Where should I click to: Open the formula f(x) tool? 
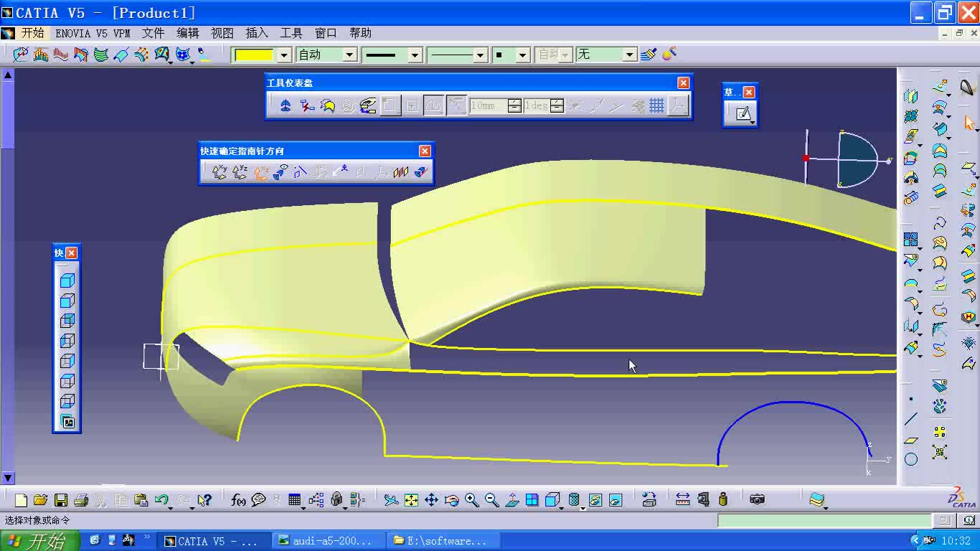(x=238, y=500)
